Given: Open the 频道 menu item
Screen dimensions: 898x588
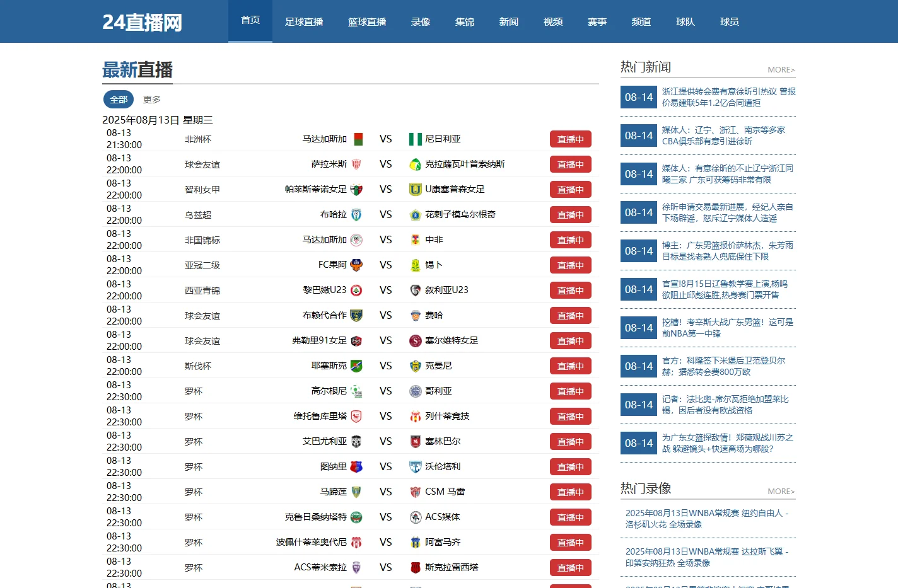Looking at the screenshot, I should click(x=641, y=21).
